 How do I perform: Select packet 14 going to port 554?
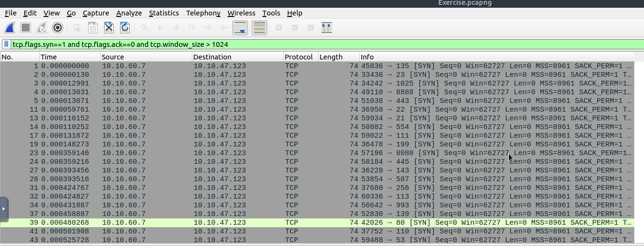tap(316, 127)
